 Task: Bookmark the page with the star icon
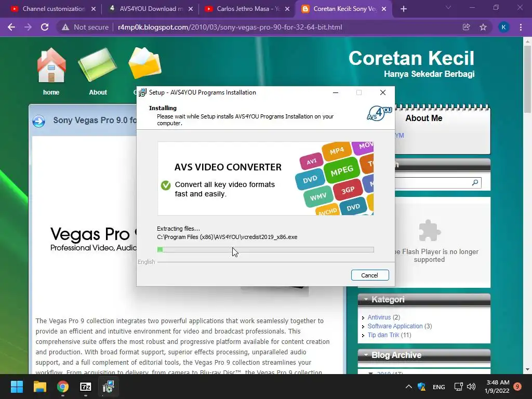pyautogui.click(x=483, y=27)
